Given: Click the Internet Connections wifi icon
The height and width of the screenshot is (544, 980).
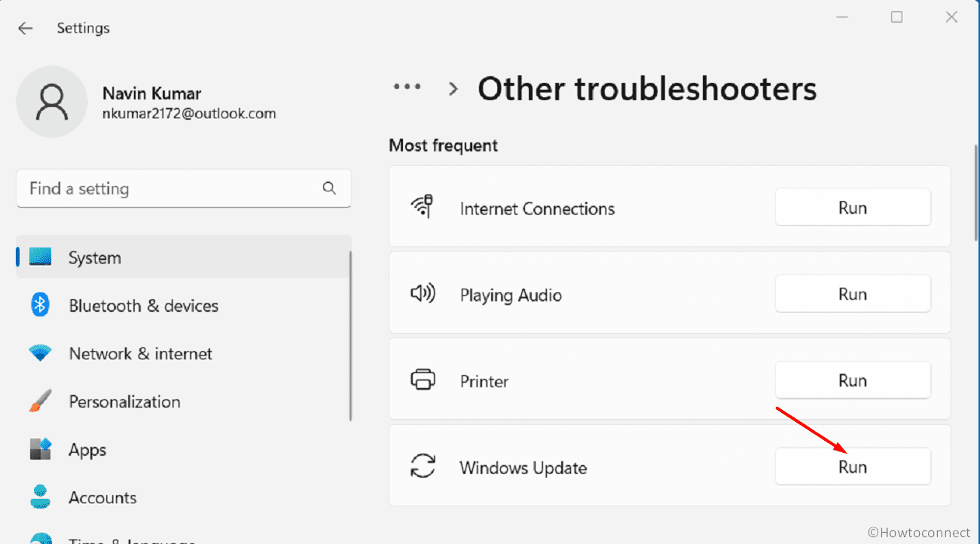Looking at the screenshot, I should [x=422, y=207].
